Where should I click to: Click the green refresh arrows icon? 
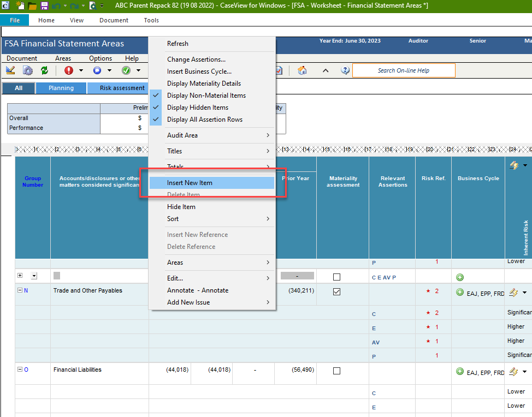44,70
